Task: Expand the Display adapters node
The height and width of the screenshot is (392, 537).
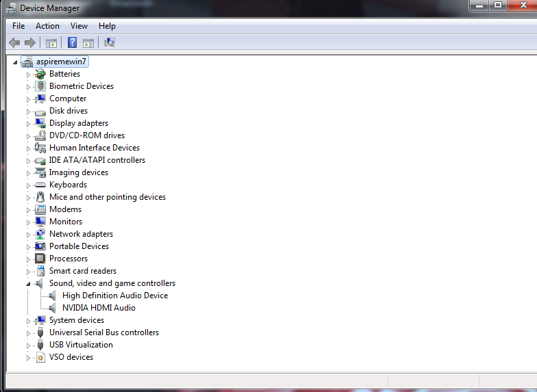Action: coord(29,124)
